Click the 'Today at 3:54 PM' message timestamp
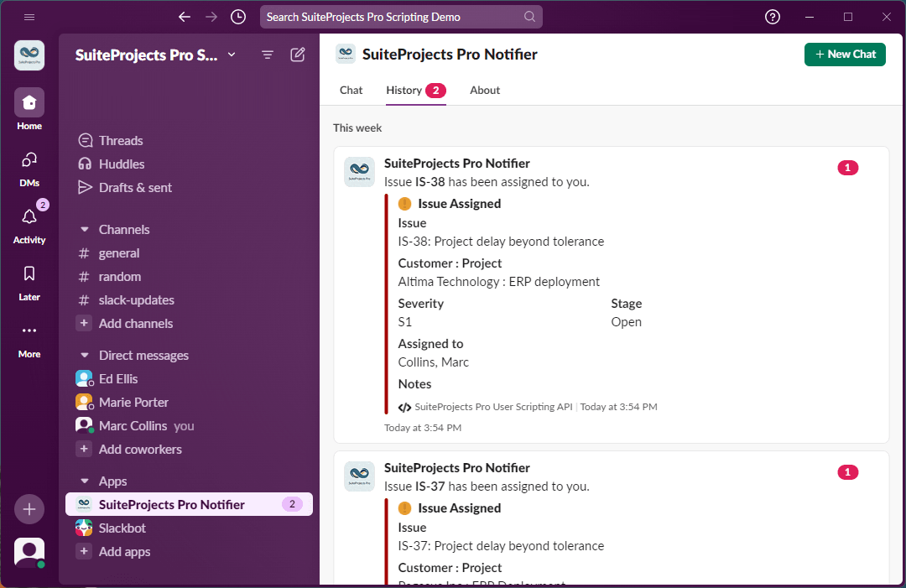Image resolution: width=906 pixels, height=588 pixels. coord(422,428)
